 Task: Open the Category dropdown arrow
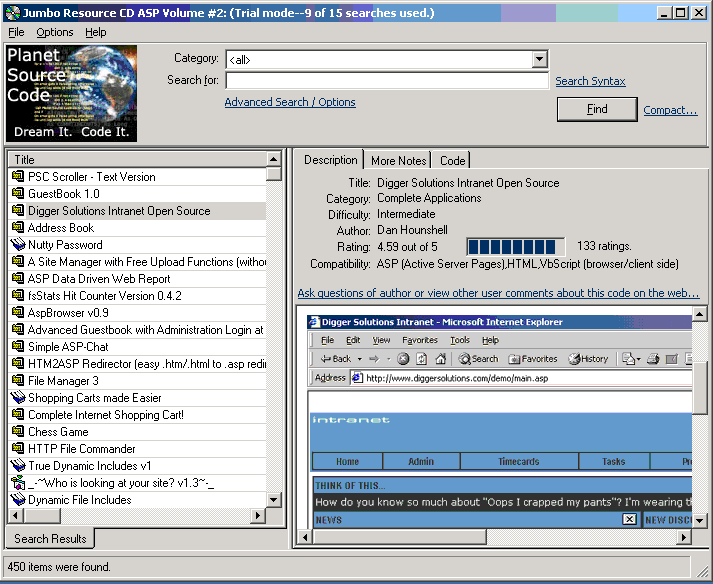539,59
